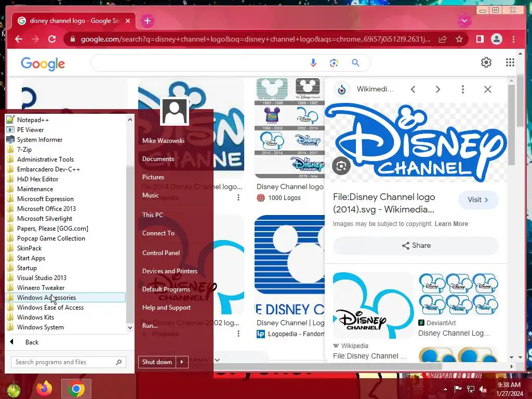The image size is (532, 399).
Task: Open the Popcap Game Collection folder
Action: (65, 238)
